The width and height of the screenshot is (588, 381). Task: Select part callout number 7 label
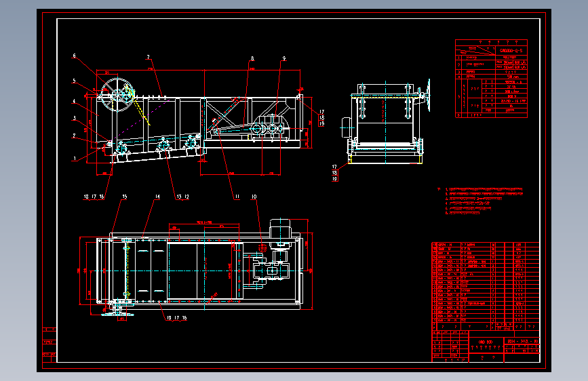[x=148, y=57]
